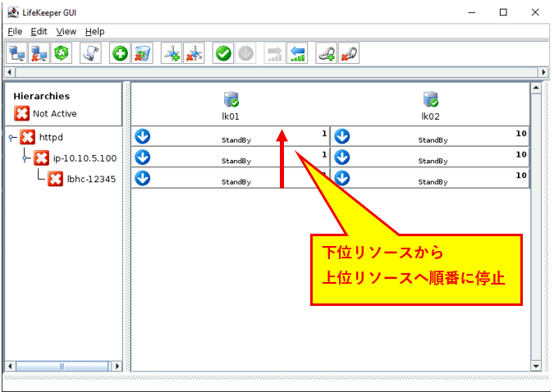Click the lbhc-12345 StandBy icon on lk02

coord(342,178)
